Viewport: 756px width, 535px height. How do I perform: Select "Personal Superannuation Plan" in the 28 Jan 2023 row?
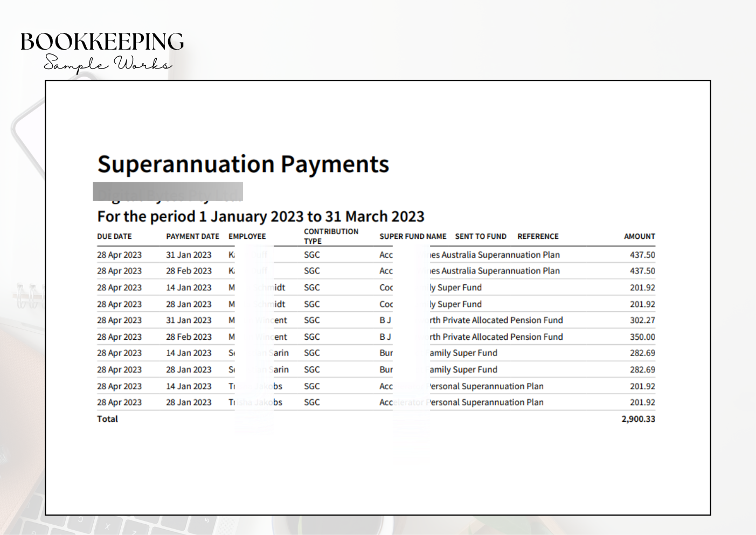coord(485,403)
